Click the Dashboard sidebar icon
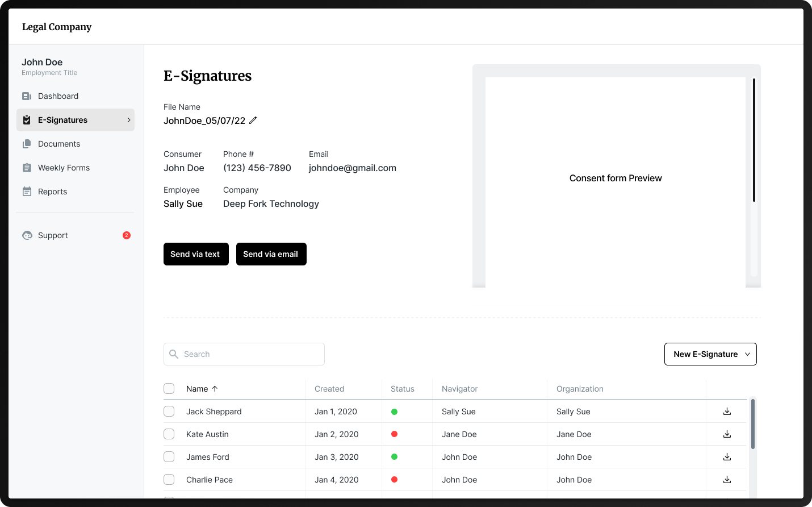 [27, 96]
